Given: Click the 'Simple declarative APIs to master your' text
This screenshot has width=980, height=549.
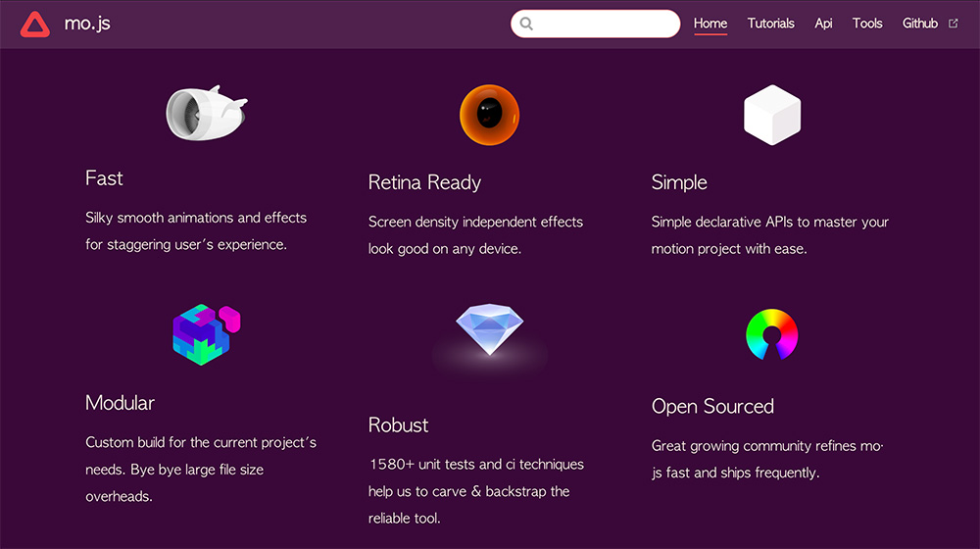Looking at the screenshot, I should [769, 222].
